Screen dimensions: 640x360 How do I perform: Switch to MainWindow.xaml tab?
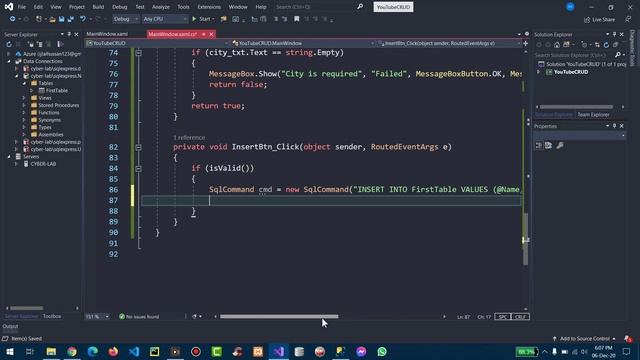107,34
